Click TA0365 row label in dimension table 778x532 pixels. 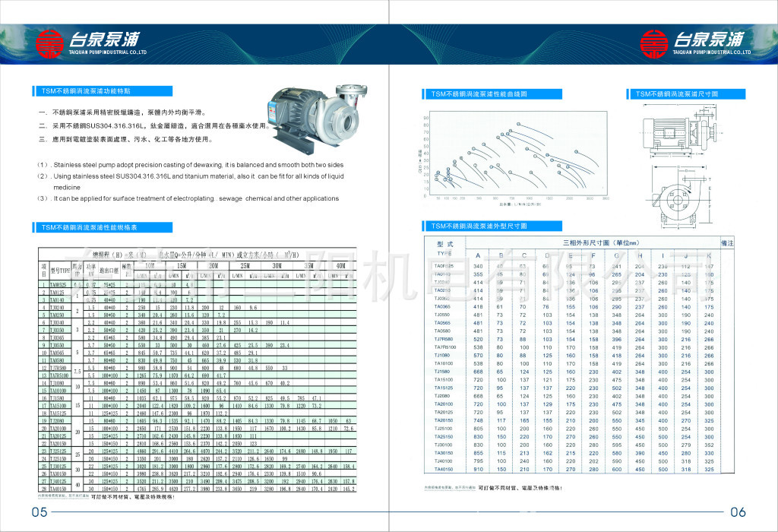click(442, 307)
